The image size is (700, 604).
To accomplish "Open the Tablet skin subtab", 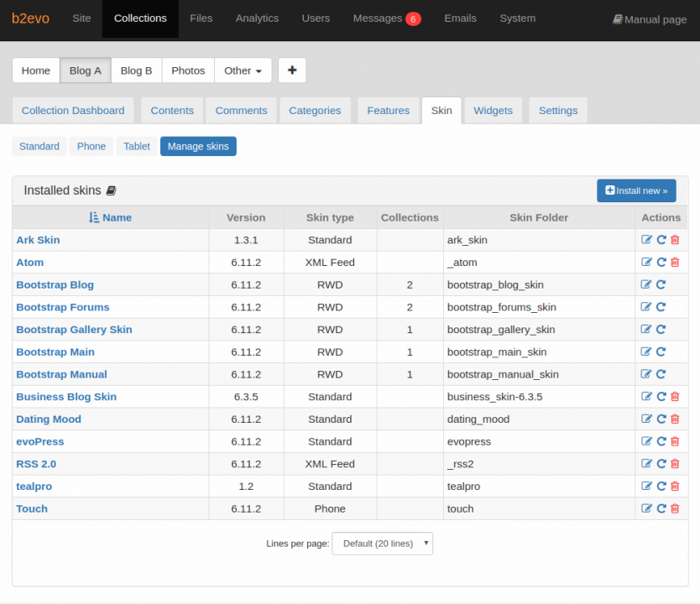I will pos(137,146).
